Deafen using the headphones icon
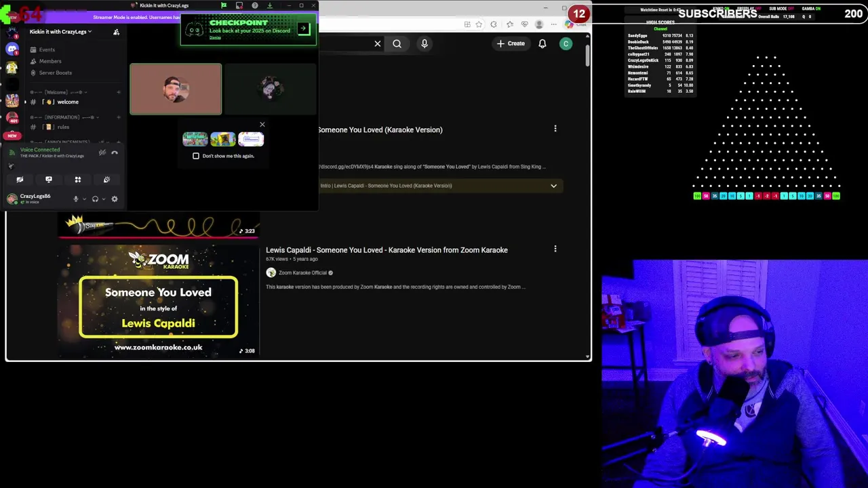This screenshot has height=488, width=868. [95, 199]
